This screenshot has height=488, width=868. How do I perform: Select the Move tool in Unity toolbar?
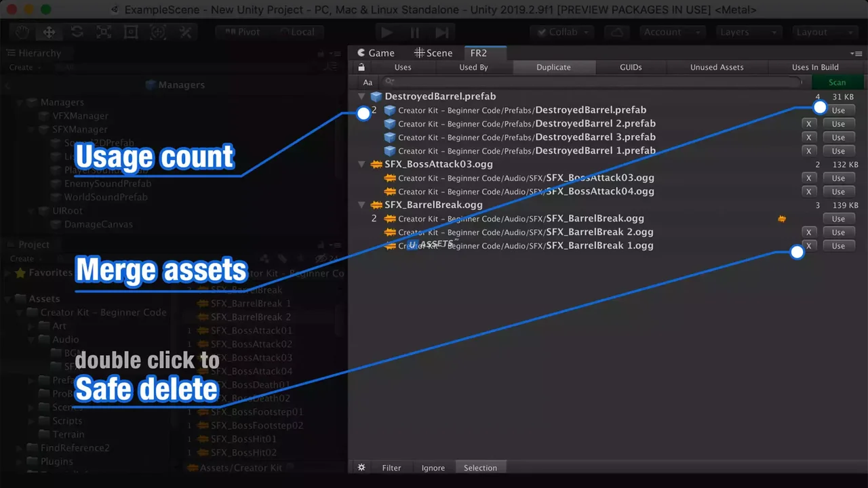point(50,32)
